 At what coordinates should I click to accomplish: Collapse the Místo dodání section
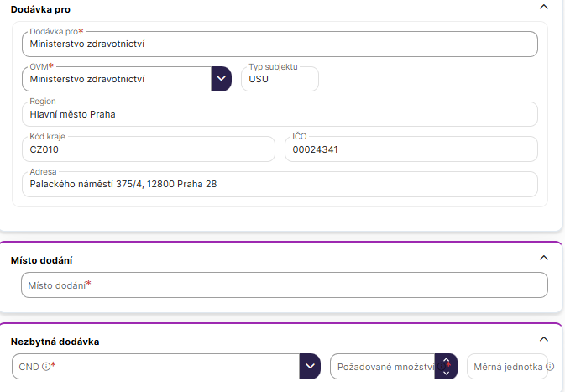[x=543, y=258]
